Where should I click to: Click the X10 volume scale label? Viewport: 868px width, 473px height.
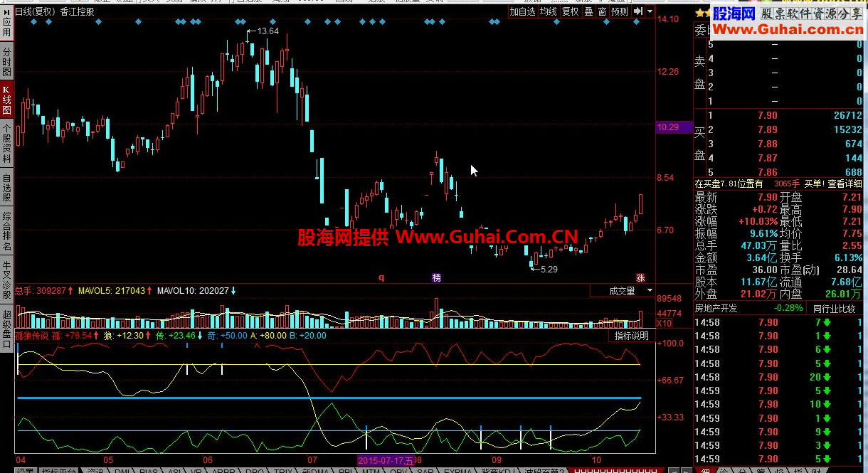coord(664,324)
